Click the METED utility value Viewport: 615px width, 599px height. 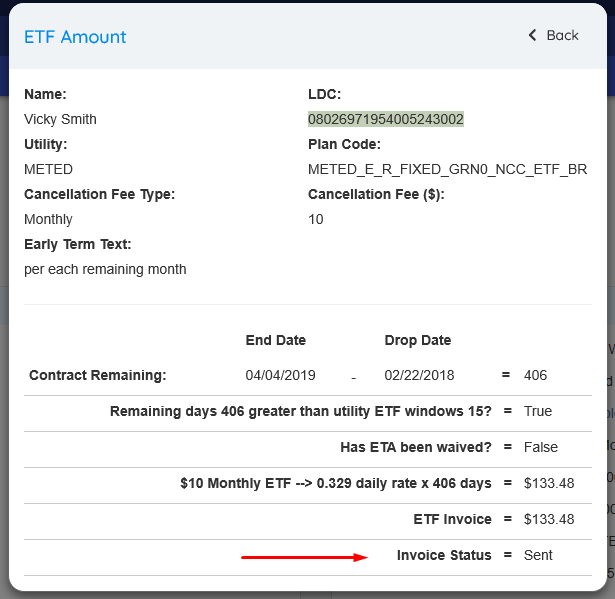pyautogui.click(x=48, y=169)
